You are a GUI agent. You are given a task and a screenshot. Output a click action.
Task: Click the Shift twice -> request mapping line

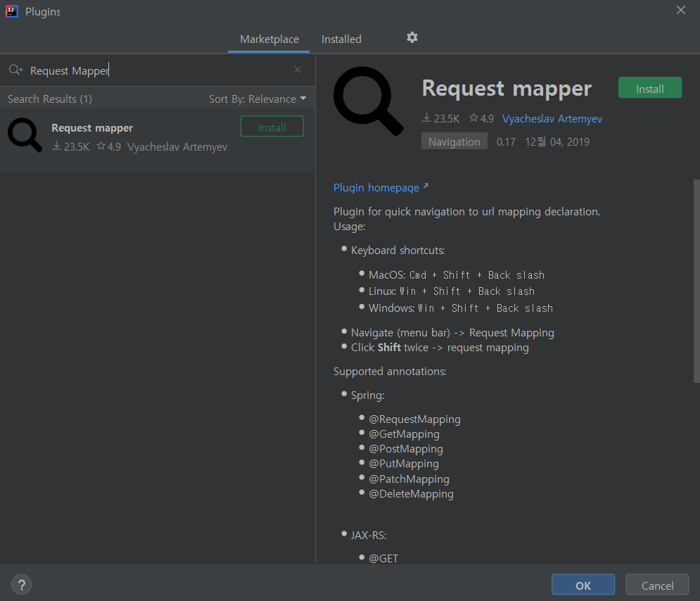coord(440,348)
